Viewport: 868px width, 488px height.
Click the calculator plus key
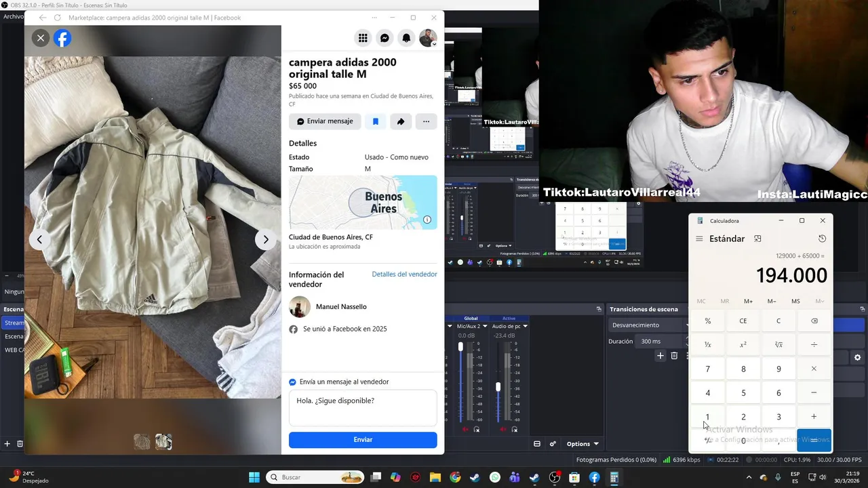coord(814,417)
